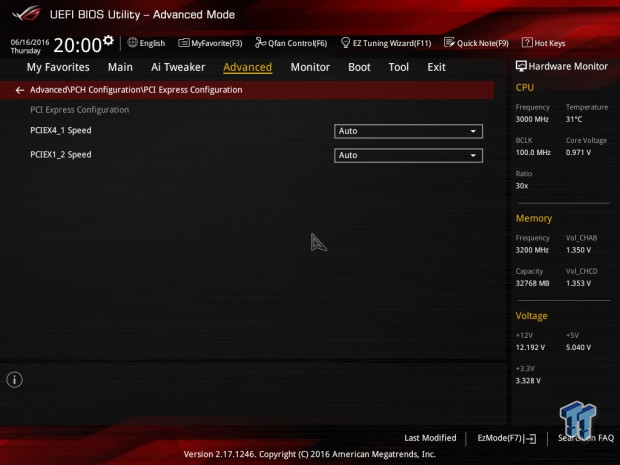The width and height of the screenshot is (620, 465).
Task: Click capacity 32768 MB value
Action: [532, 283]
